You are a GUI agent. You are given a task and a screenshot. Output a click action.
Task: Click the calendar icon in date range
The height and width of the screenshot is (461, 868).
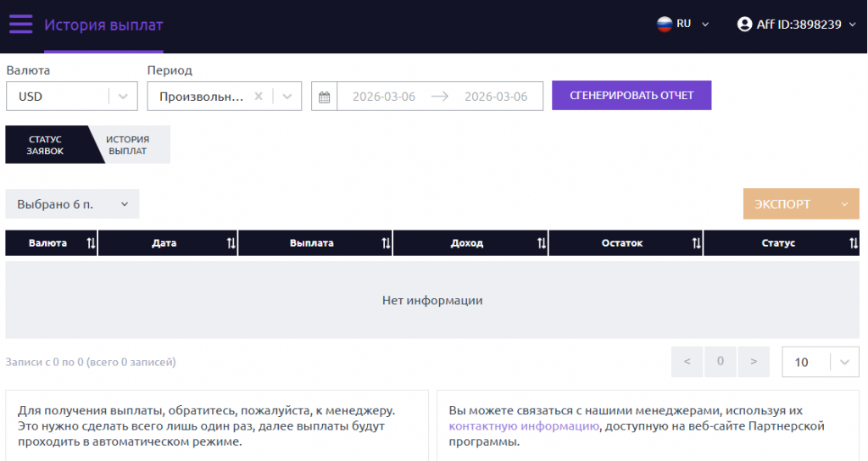tap(324, 97)
